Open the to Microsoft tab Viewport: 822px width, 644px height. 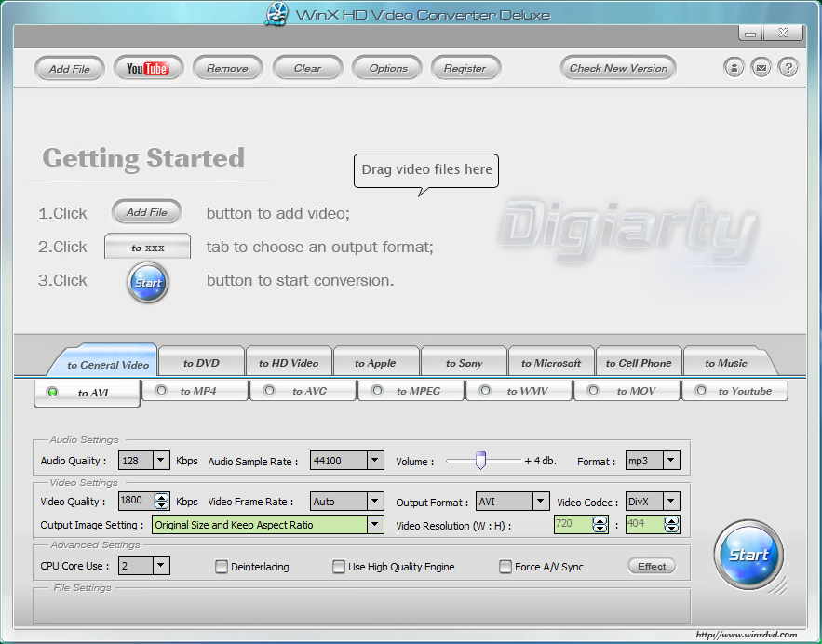click(x=551, y=362)
